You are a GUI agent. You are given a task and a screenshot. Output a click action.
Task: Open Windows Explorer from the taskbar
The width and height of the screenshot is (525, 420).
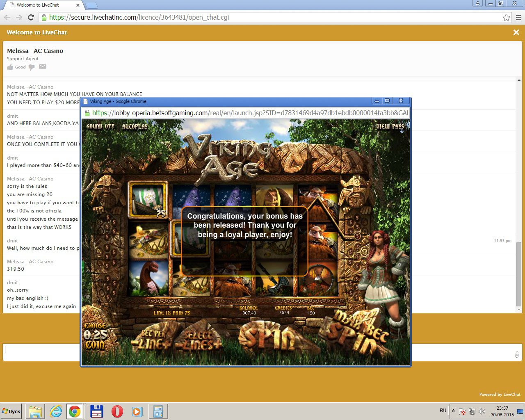35,411
